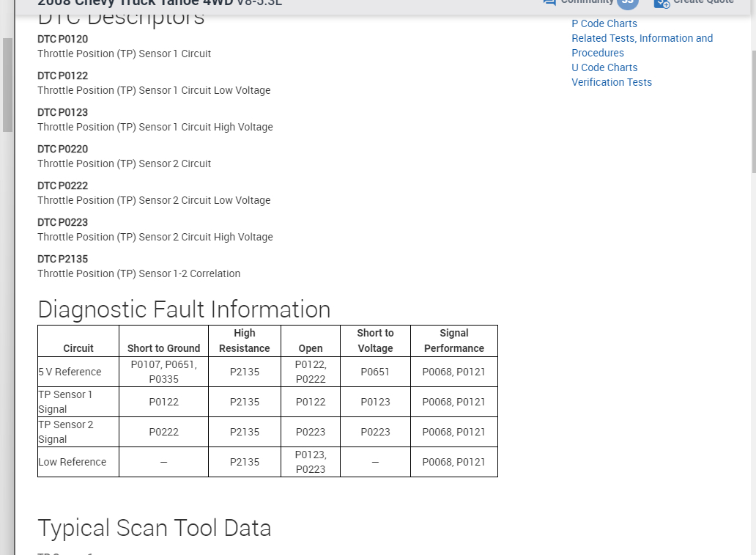Click the Typical Scan Tool Data heading
Viewport: 756px width, 555px height.
[155, 528]
